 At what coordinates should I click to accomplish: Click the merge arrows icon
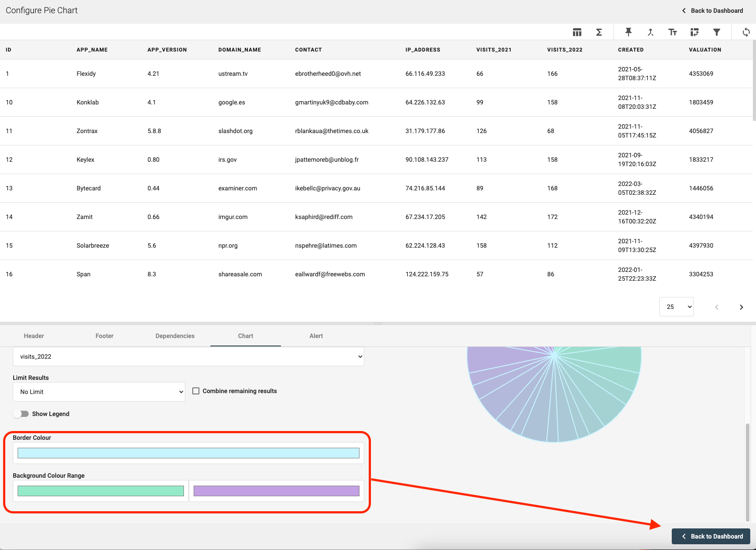pos(651,32)
